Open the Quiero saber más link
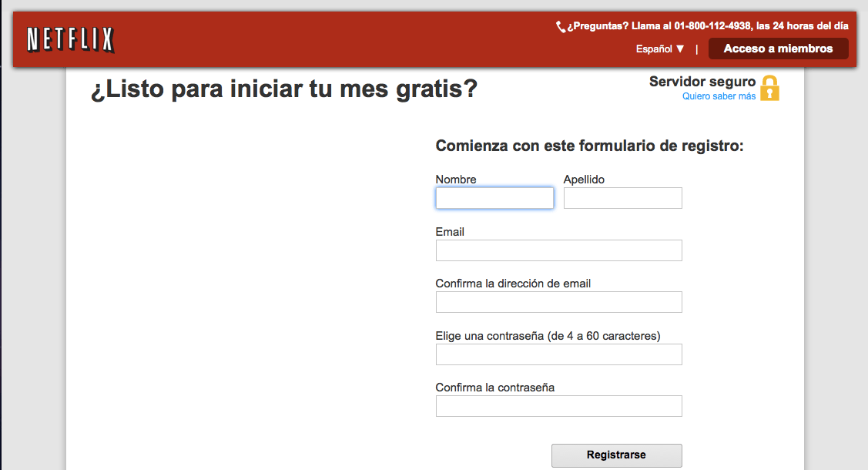This screenshot has height=470, width=868. pyautogui.click(x=719, y=96)
